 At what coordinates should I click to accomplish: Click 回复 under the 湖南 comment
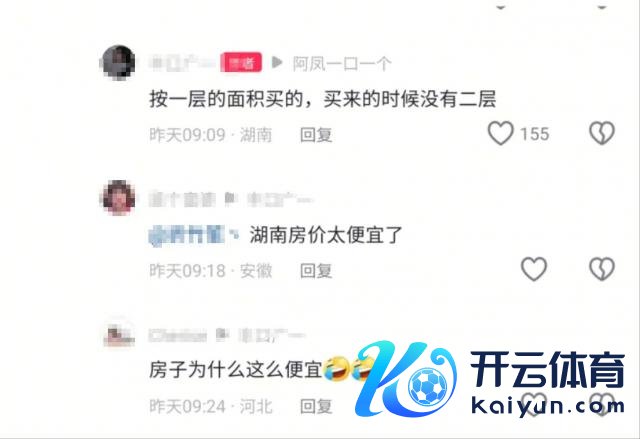(316, 135)
